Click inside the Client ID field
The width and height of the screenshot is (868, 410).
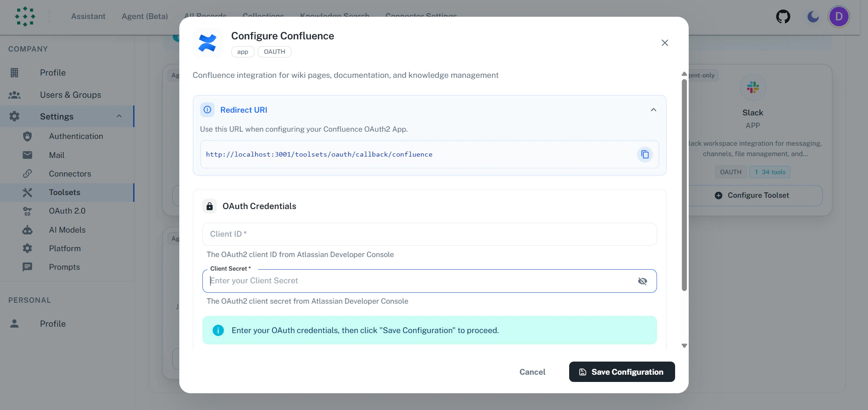429,234
